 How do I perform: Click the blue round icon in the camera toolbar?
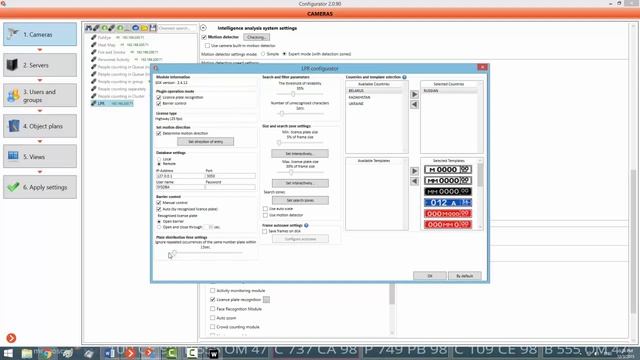tap(136, 28)
